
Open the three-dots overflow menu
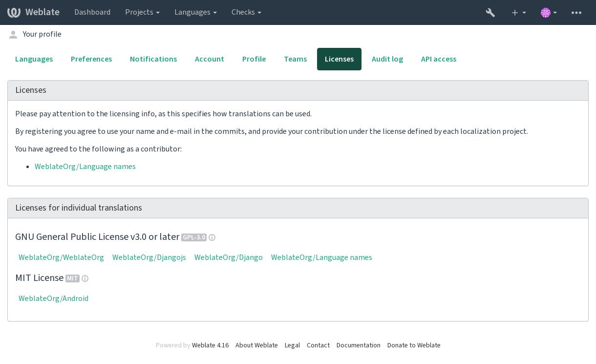[576, 13]
